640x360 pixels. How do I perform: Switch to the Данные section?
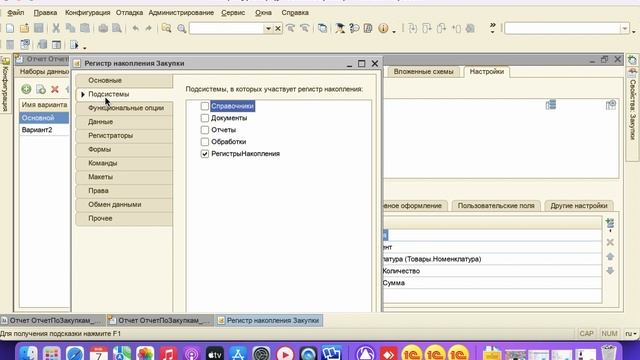coord(124,122)
